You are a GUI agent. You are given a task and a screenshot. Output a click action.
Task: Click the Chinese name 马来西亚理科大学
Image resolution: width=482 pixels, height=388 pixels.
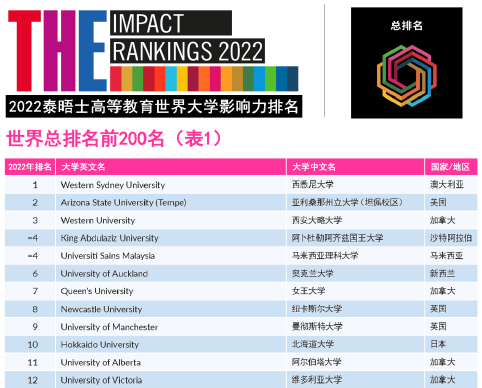coord(325,256)
